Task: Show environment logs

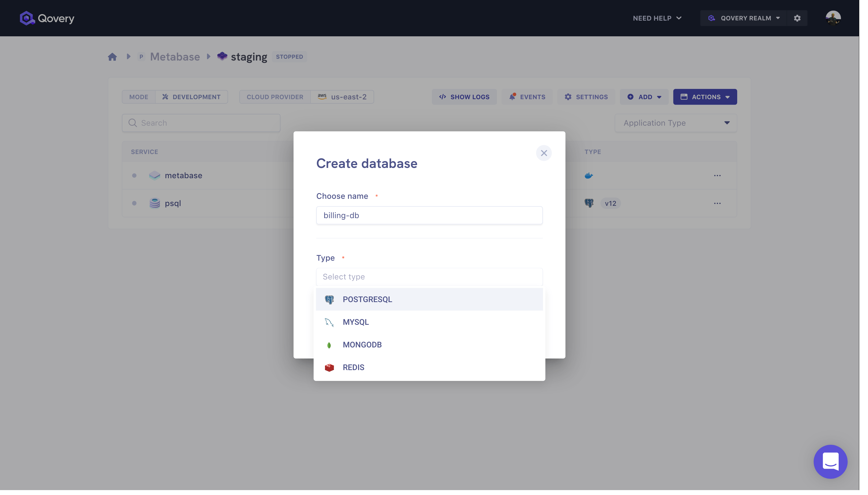Action: (464, 97)
